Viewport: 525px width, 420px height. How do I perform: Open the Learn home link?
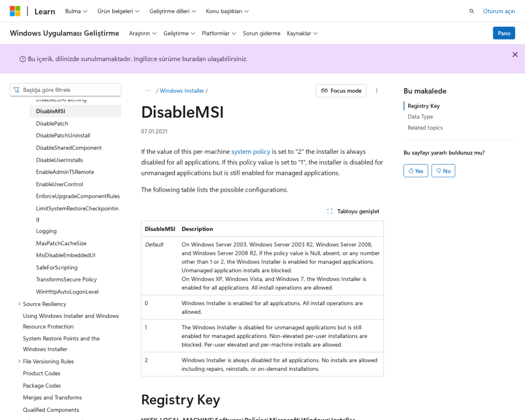[x=45, y=11]
